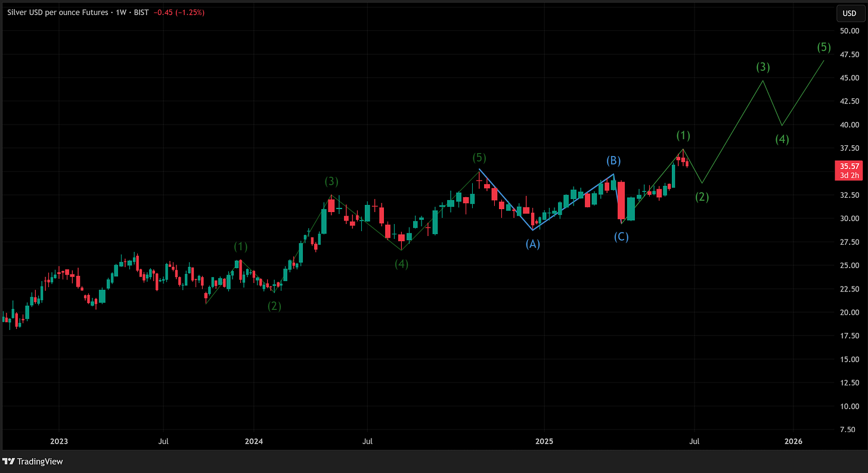The width and height of the screenshot is (868, 473).
Task: Click the dark green (4) label near 25.00
Action: pyautogui.click(x=401, y=264)
